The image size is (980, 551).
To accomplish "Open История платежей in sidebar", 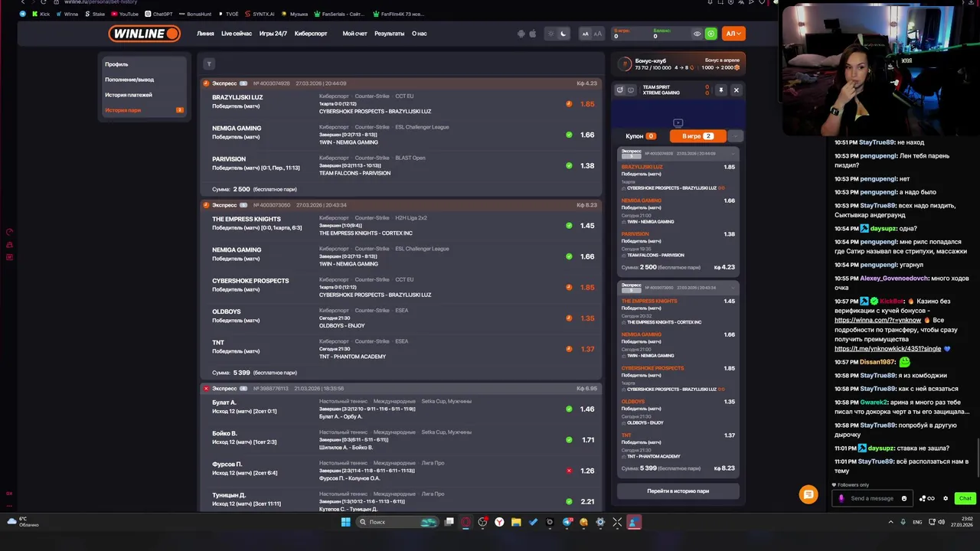I will coord(129,95).
